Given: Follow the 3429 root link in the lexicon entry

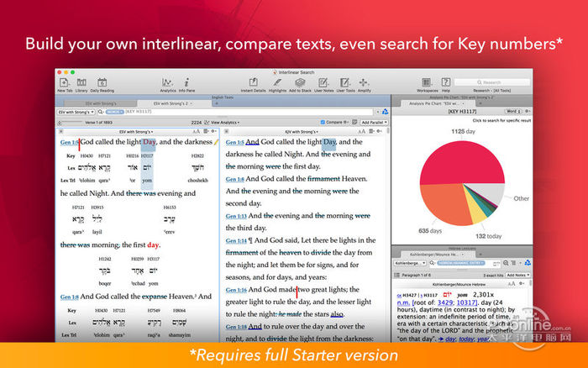Looking at the screenshot, I should click(x=444, y=302).
